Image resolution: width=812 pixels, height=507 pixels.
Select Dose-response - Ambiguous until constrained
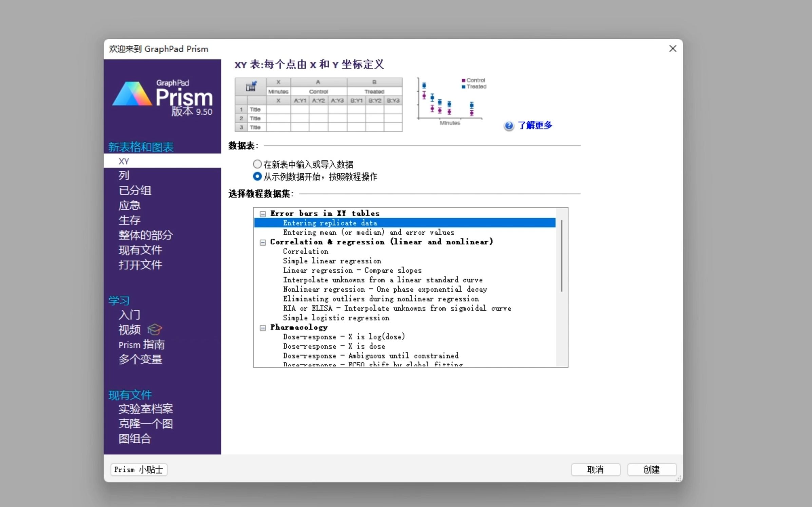[371, 356]
